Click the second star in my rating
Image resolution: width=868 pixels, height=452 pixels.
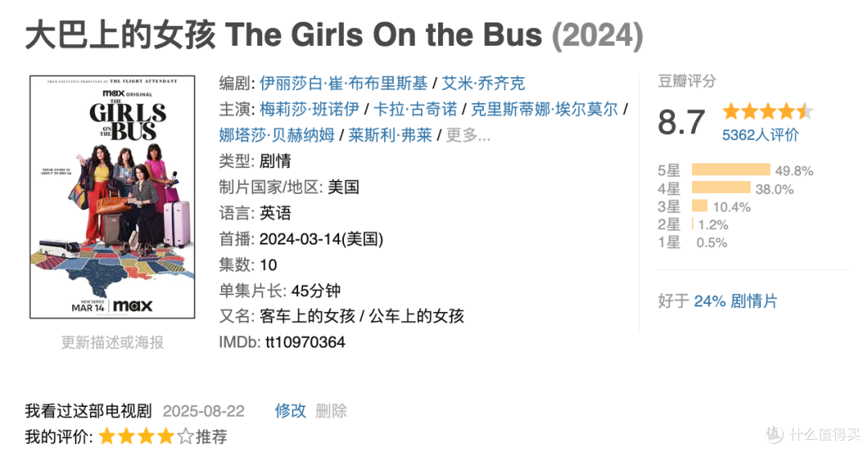click(x=127, y=437)
